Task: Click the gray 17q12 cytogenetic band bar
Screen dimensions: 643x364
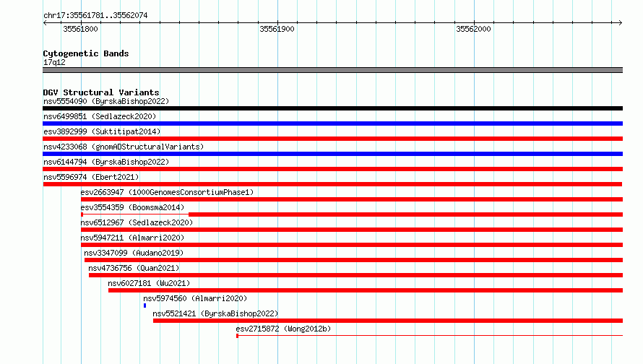Action: tap(332, 70)
